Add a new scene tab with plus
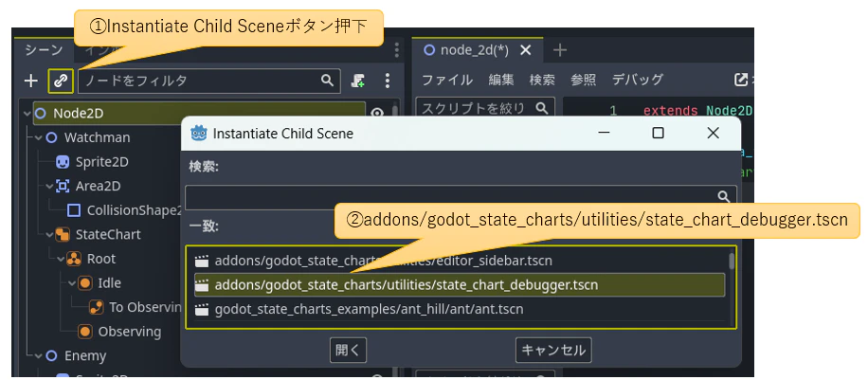Viewport: 868px width, 380px height. click(x=560, y=50)
